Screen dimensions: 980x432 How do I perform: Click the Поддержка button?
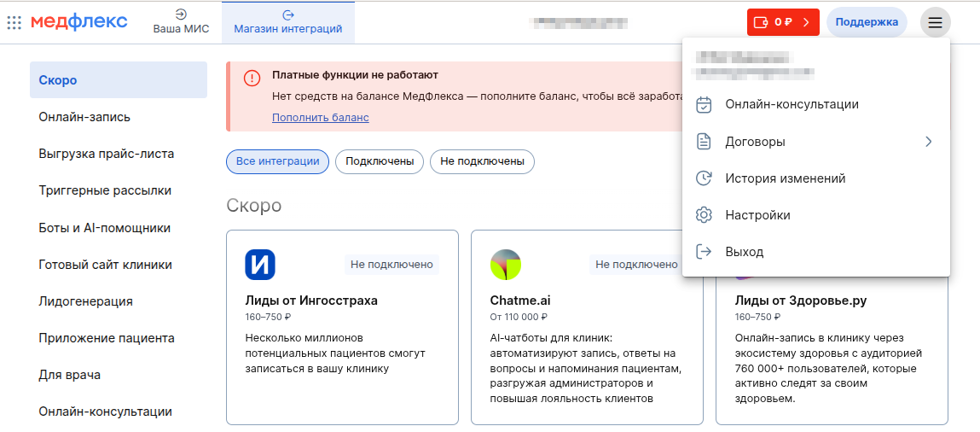point(867,22)
